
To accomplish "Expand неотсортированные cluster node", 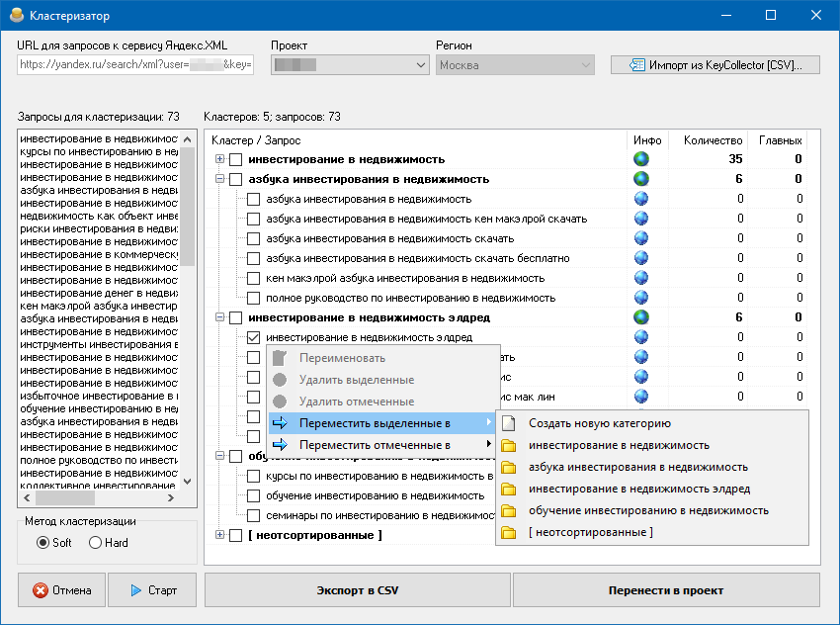I will 219,535.
